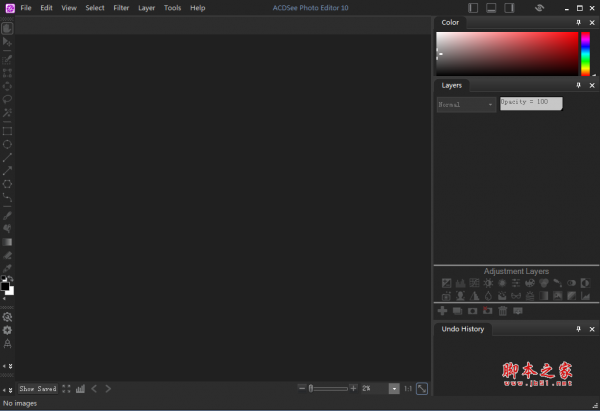Open the zoom percentage dropdown
The image size is (600, 411).
click(394, 389)
